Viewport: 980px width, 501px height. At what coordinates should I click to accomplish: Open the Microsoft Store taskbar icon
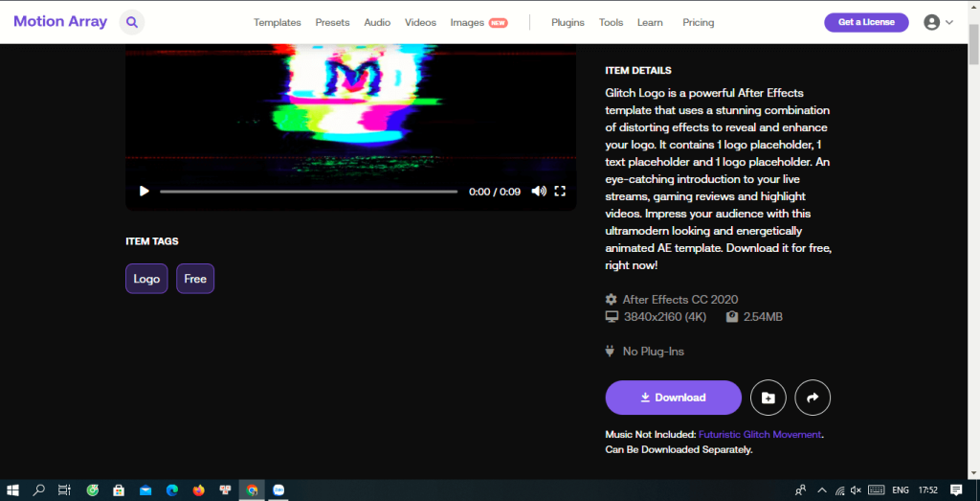(118, 490)
